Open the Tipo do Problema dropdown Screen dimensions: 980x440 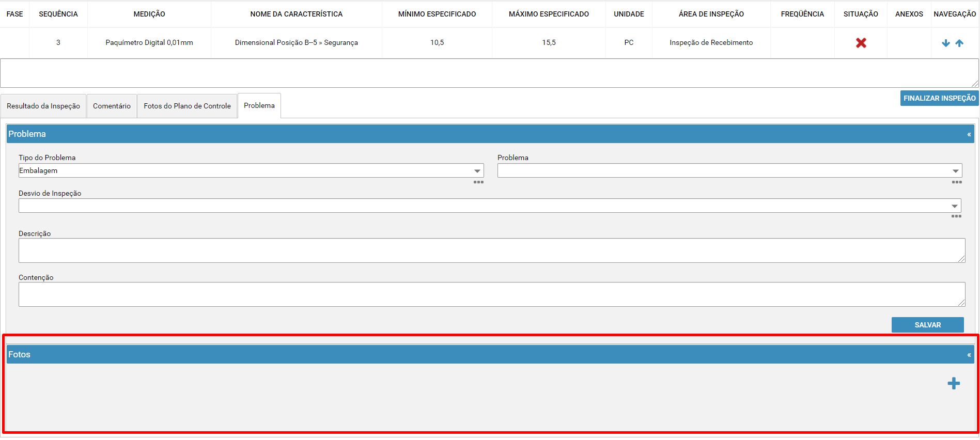(x=251, y=170)
